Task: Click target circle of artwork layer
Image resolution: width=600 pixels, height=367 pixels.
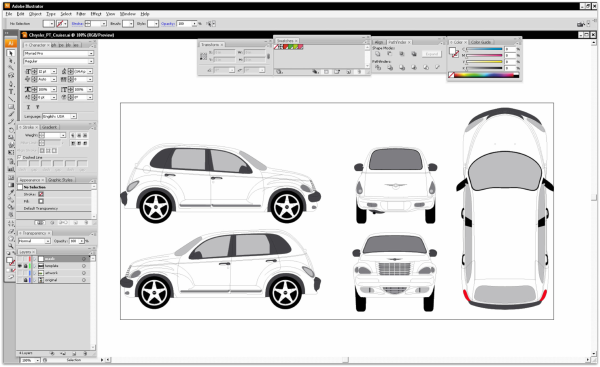Action: pos(84,273)
